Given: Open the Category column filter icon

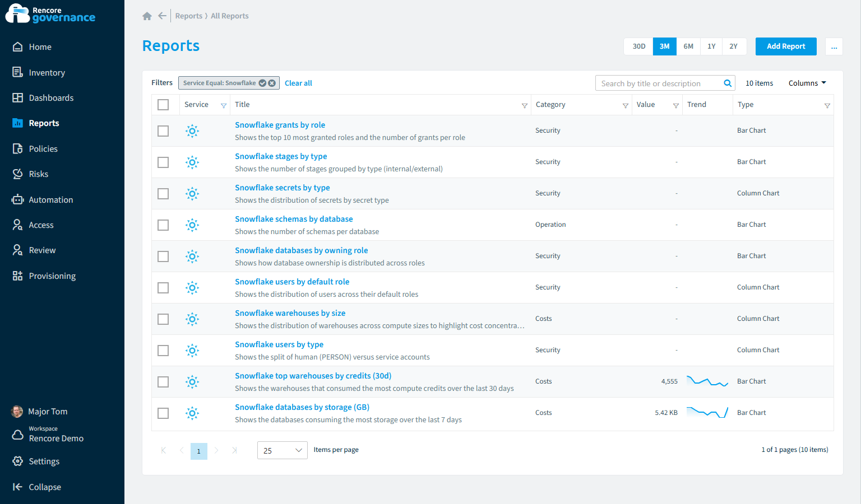Looking at the screenshot, I should [626, 105].
